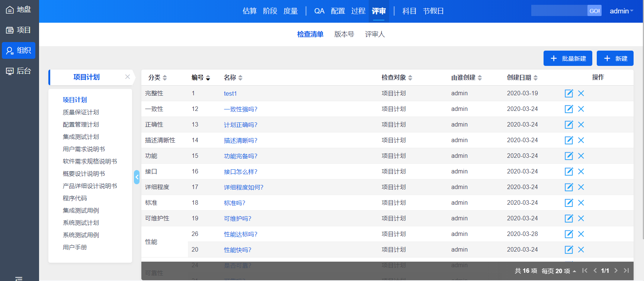Collapse the left category panel handle
Screen dimensions: 644x281
point(137,177)
